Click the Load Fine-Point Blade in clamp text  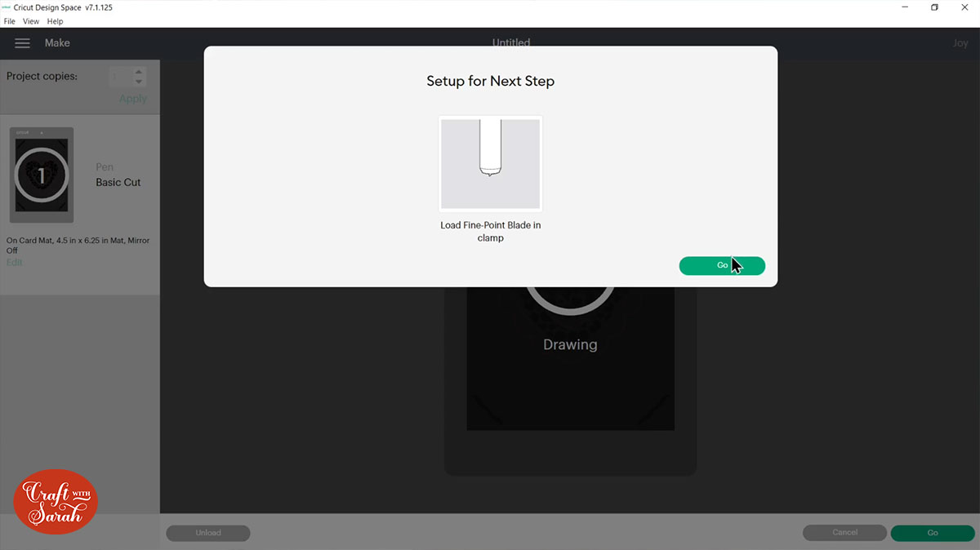tap(490, 231)
